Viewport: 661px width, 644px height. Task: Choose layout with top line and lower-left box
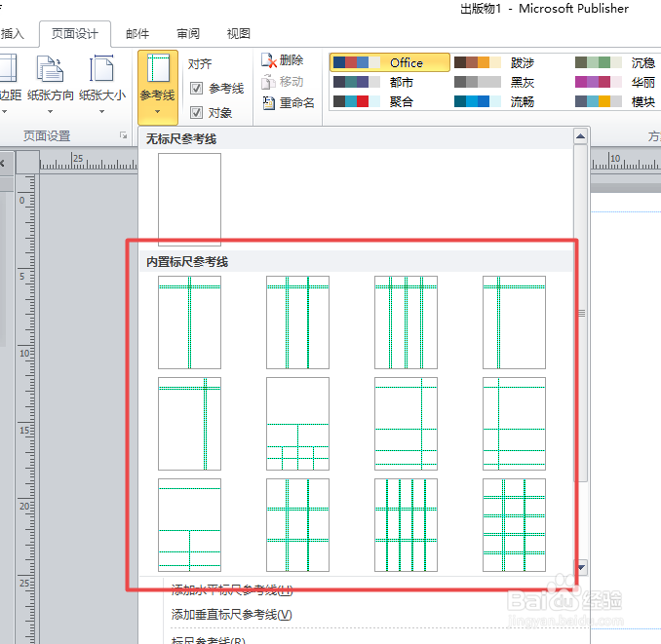189,525
